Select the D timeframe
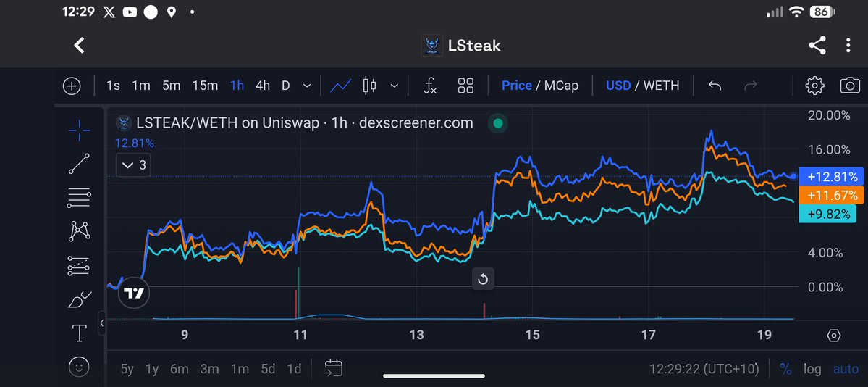Image resolution: width=868 pixels, height=387 pixels. [x=286, y=86]
